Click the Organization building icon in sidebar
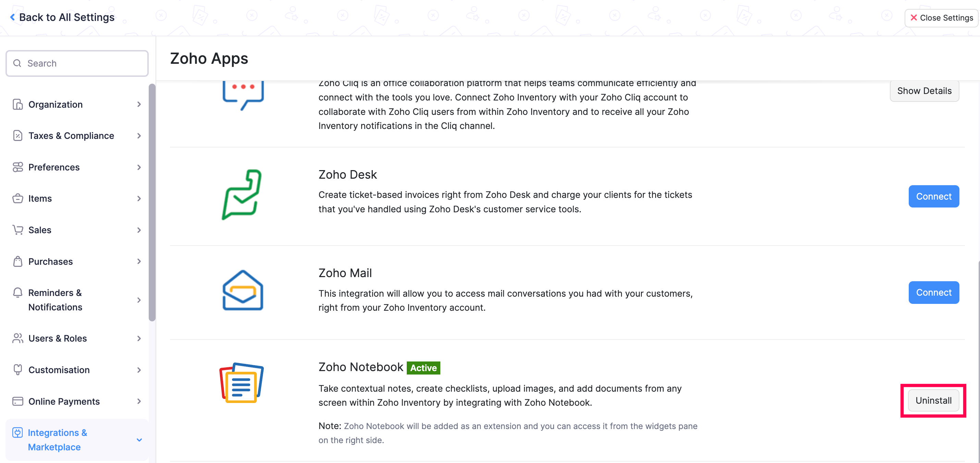The height and width of the screenshot is (463, 980). (17, 104)
